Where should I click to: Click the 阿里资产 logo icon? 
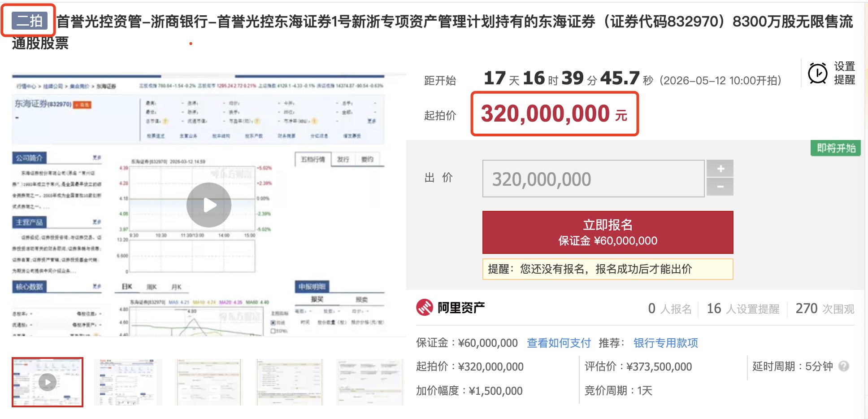tap(424, 308)
